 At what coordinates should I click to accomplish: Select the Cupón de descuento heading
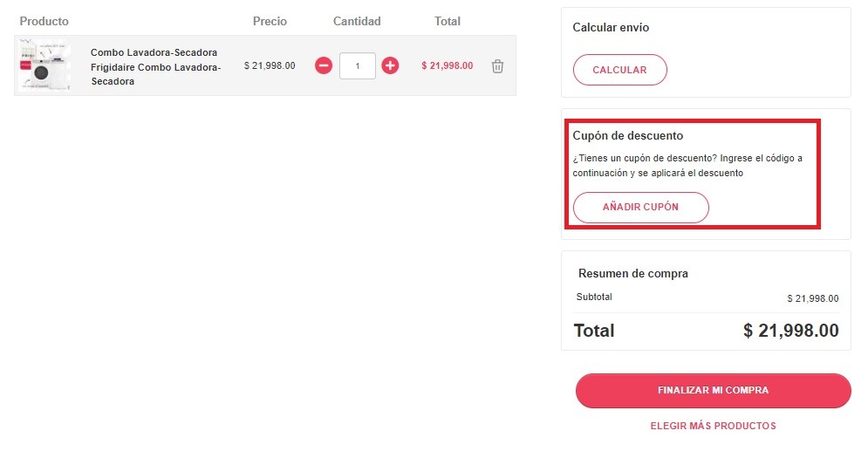(x=627, y=136)
